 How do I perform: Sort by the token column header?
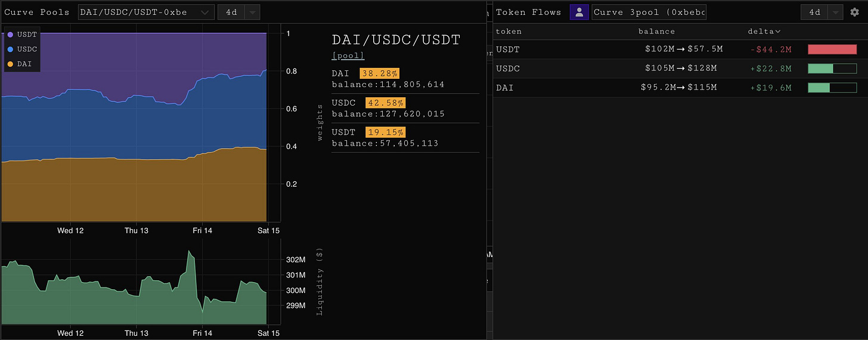pyautogui.click(x=509, y=31)
